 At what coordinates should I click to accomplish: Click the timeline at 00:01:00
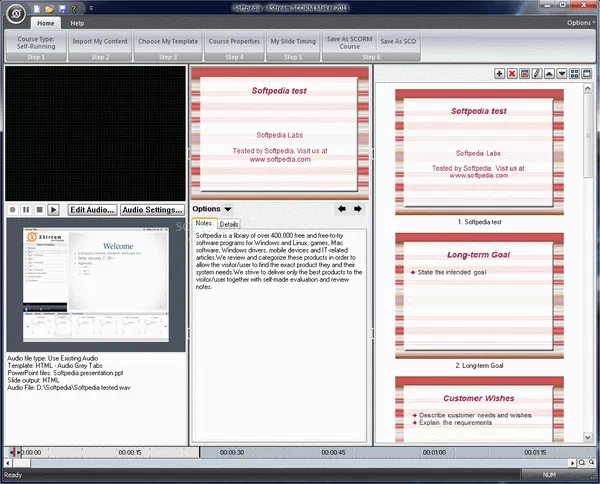pos(434,453)
